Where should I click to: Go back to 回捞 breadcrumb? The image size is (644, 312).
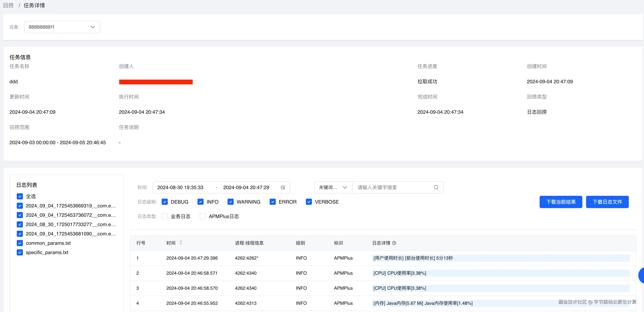coord(8,5)
